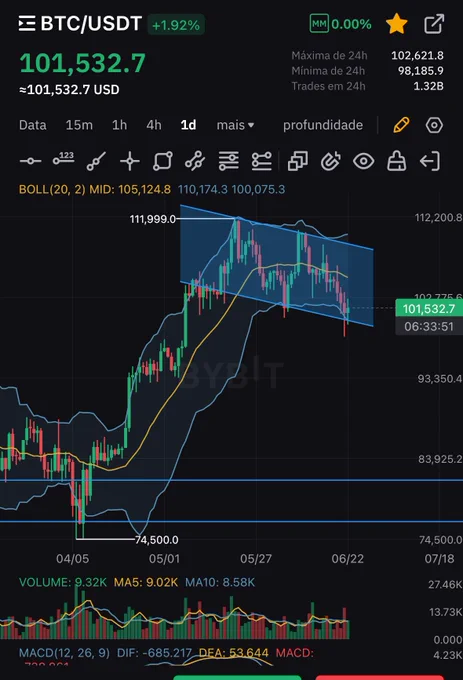Tap the Máxima de 24h value 102,621.8
This screenshot has width=463, height=680.
(x=417, y=56)
